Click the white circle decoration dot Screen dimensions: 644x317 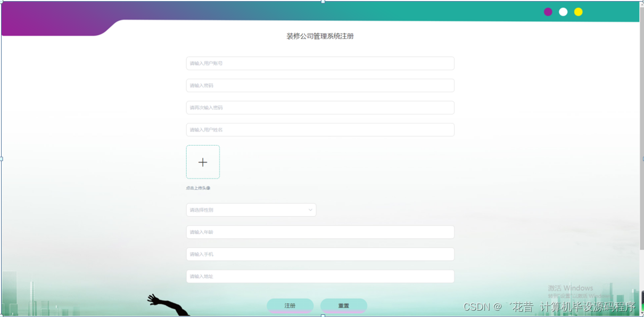563,11
